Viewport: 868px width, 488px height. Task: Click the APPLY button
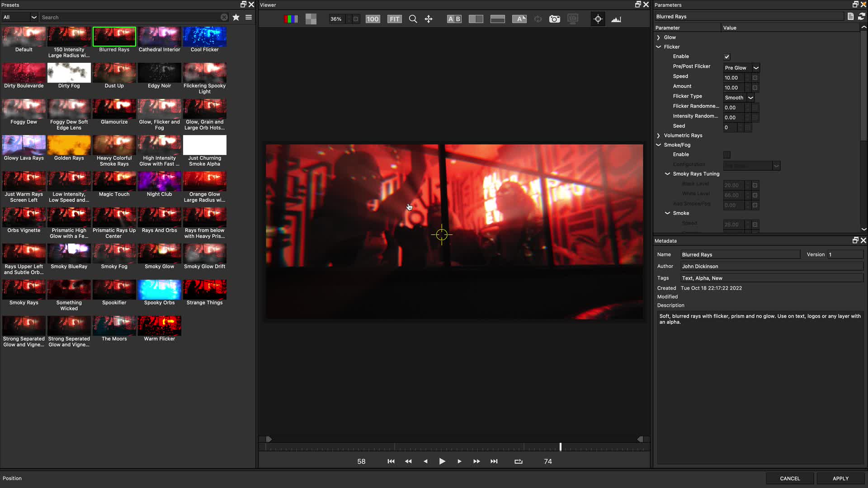tap(840, 478)
